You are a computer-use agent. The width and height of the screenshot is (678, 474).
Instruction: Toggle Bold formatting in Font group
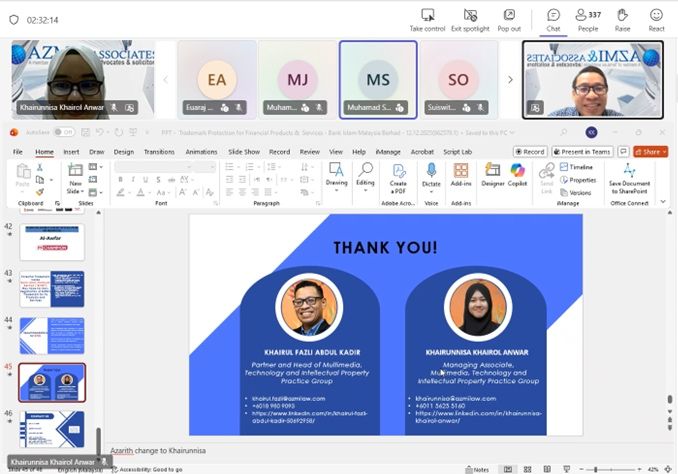120,180
